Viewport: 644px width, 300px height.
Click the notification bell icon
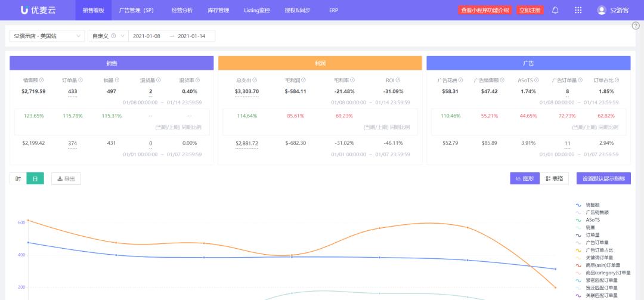555,10
